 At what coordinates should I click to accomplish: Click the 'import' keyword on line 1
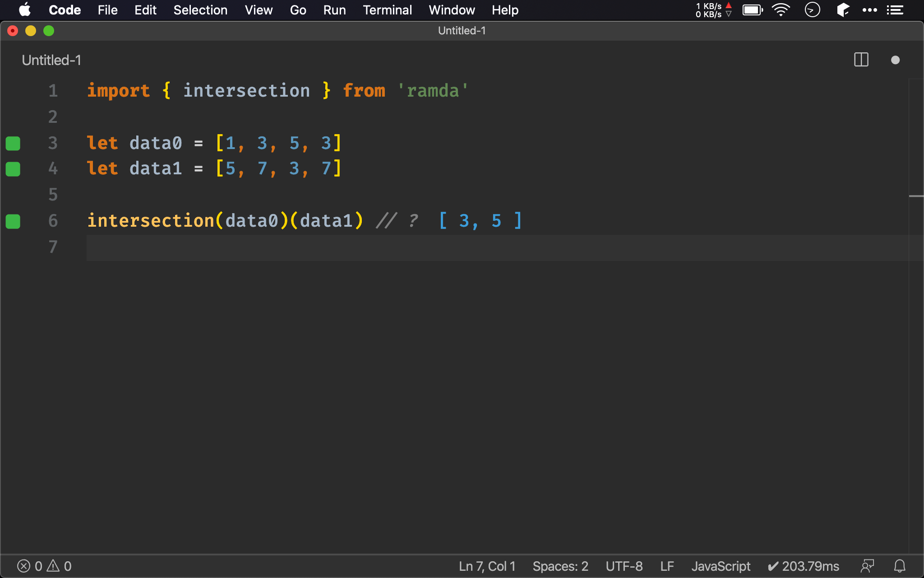pyautogui.click(x=119, y=91)
